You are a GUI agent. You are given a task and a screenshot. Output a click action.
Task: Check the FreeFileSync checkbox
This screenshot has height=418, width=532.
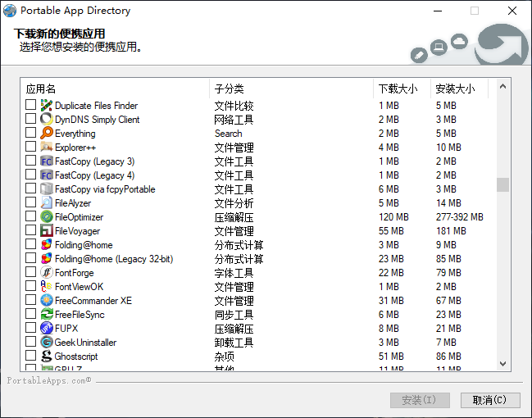click(x=31, y=313)
